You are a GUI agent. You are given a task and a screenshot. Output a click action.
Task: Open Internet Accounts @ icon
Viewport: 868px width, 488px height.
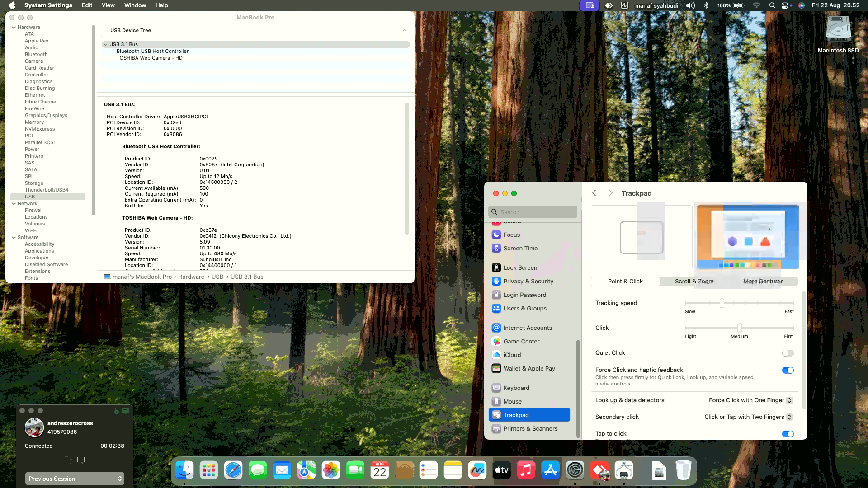[x=496, y=328]
